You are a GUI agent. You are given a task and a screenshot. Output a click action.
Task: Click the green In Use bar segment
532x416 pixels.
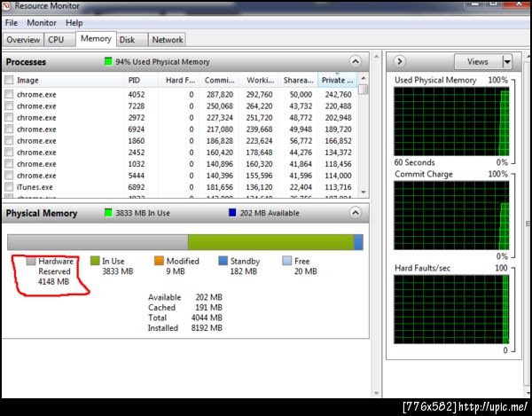[x=270, y=242]
